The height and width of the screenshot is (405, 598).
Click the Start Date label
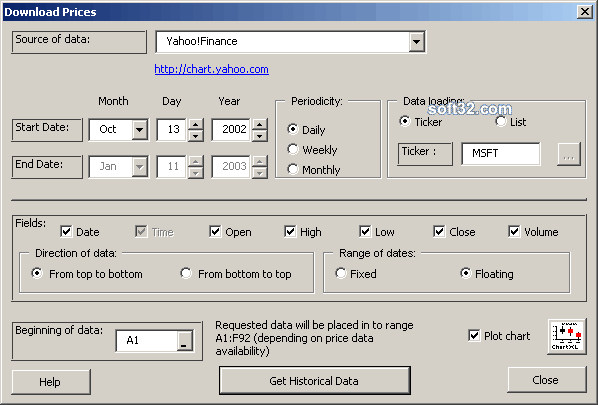point(47,130)
